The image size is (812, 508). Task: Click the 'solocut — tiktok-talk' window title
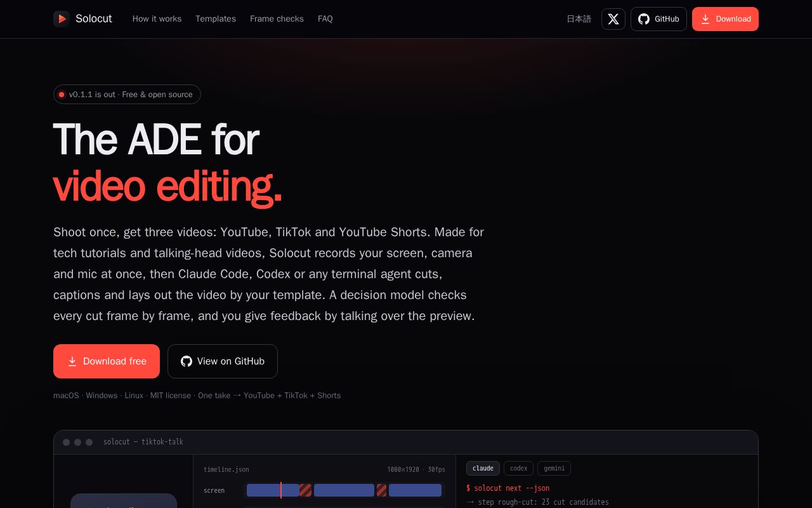(x=143, y=442)
